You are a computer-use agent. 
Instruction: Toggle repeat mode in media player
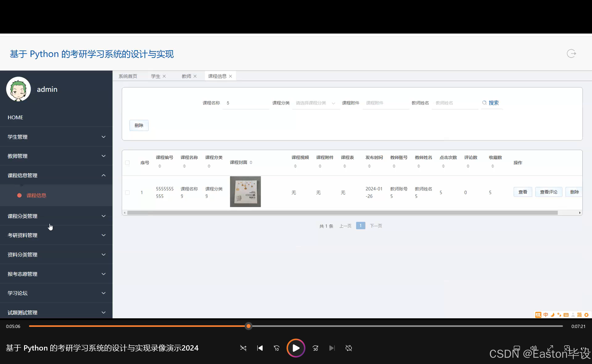pos(349,348)
